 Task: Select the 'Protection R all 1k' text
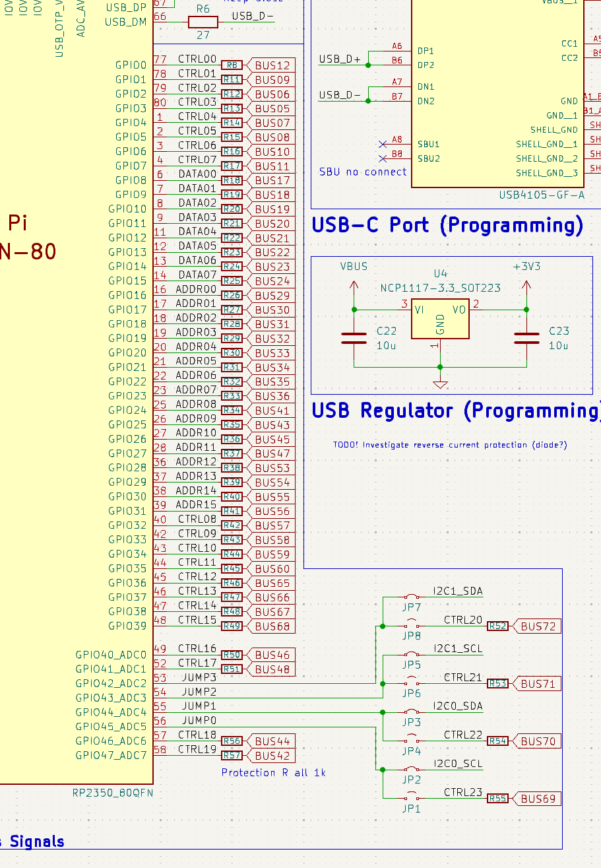pyautogui.click(x=273, y=772)
